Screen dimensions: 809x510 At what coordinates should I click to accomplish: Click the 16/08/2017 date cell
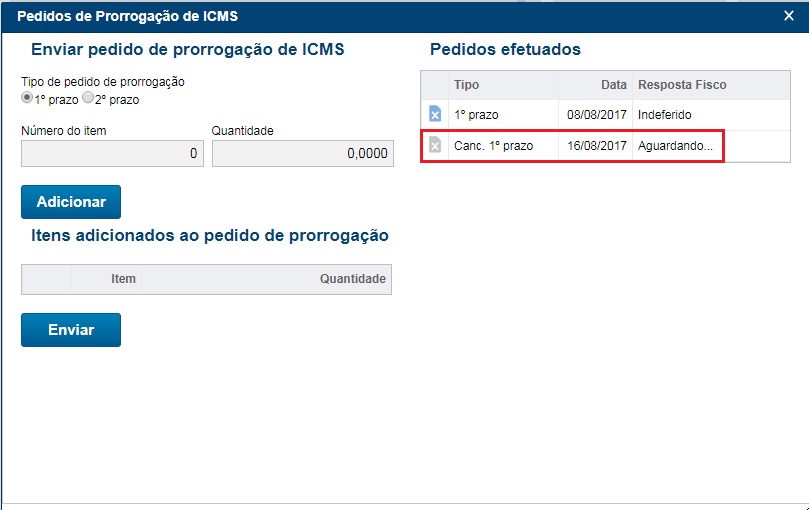596,146
